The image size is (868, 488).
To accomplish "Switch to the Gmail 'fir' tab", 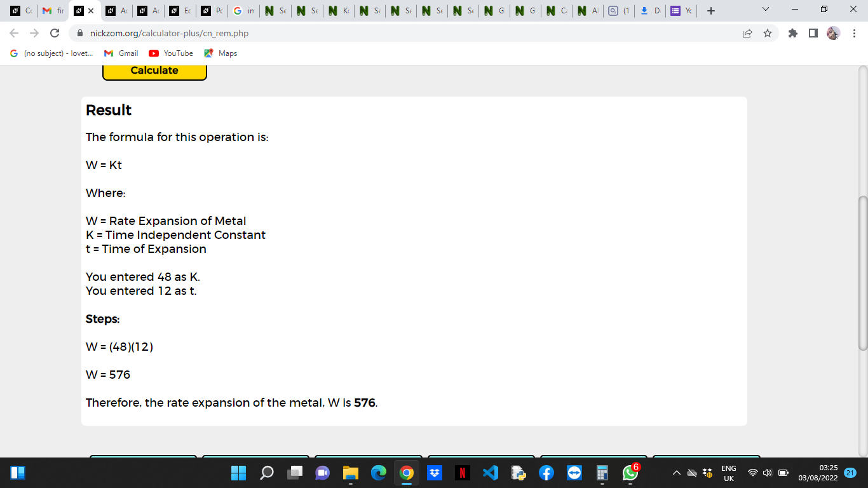I will click(x=53, y=11).
